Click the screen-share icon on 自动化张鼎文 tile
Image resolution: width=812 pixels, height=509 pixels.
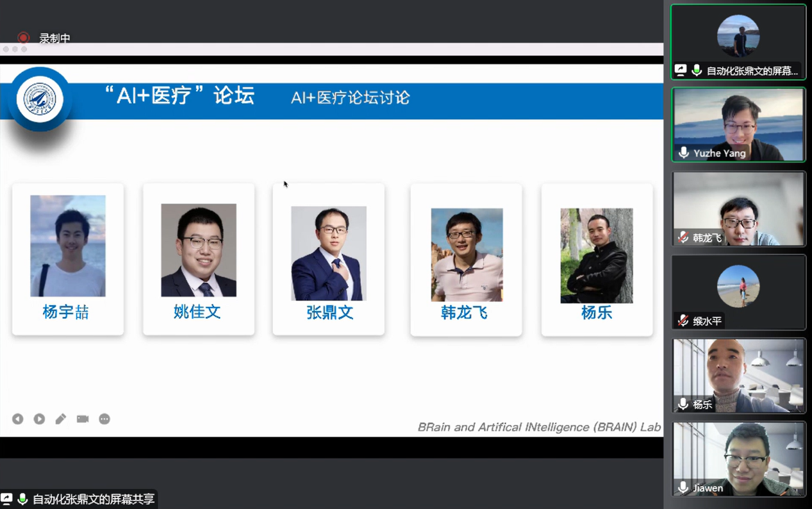click(x=681, y=71)
